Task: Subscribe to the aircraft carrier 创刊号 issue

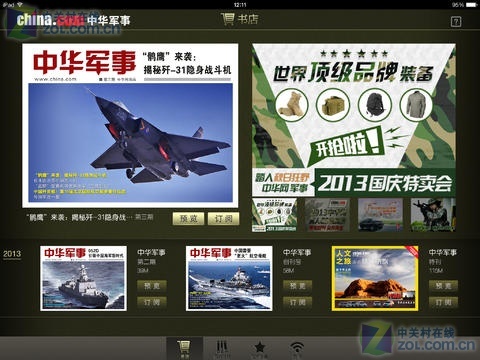Action: pyautogui.click(x=298, y=302)
